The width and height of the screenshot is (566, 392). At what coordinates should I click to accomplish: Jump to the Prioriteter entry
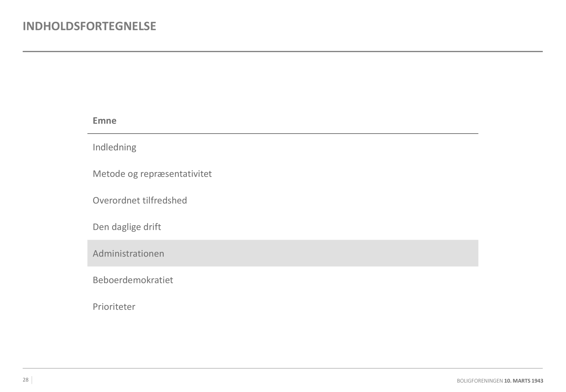click(114, 307)
